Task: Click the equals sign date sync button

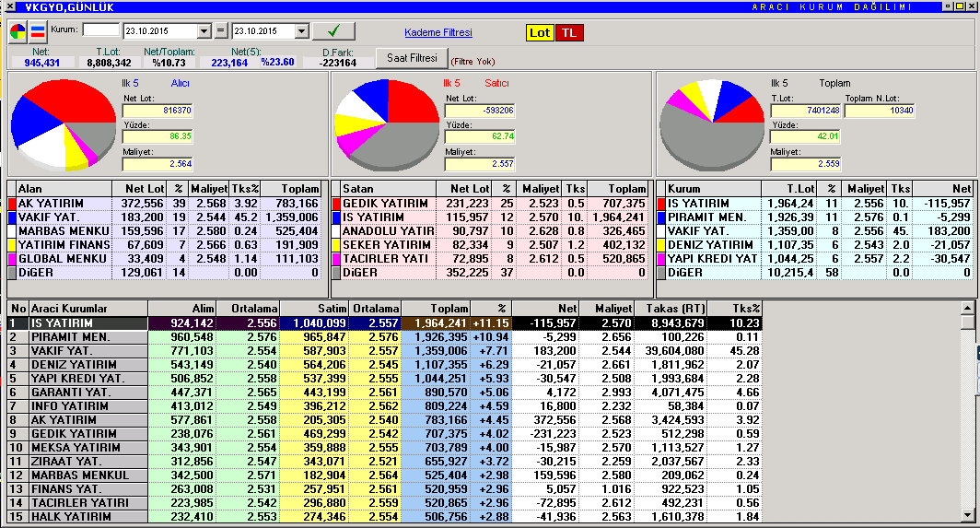Action: pos(221,30)
